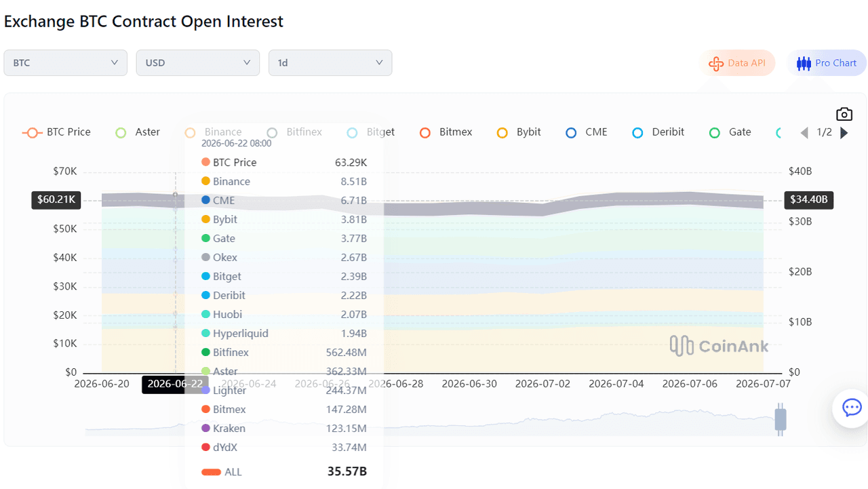Open Data API button
The width and height of the screenshot is (868, 489).
(738, 63)
